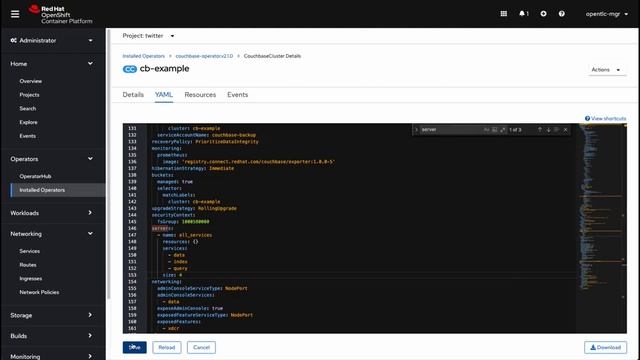The height and width of the screenshot is (360, 640).
Task: Click the Save button
Action: point(134,347)
